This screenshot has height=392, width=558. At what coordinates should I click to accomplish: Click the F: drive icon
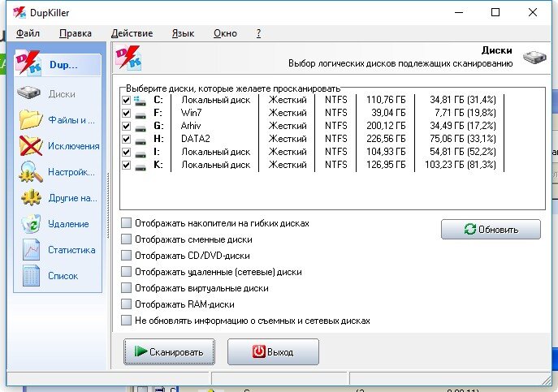[x=141, y=115]
